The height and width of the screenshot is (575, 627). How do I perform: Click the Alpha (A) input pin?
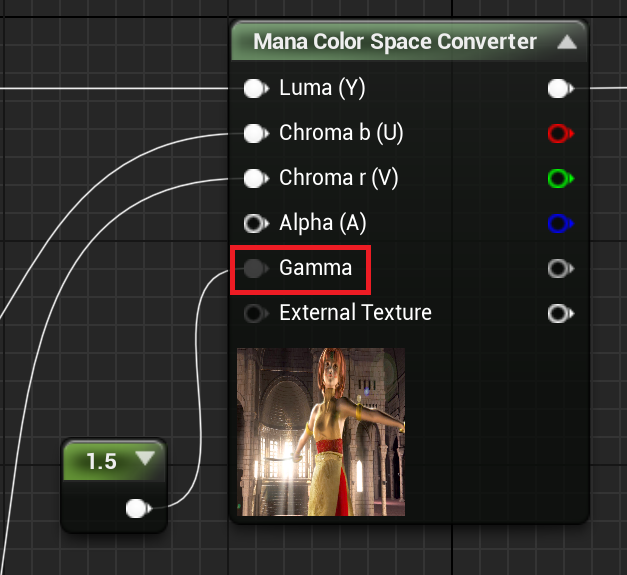256,224
